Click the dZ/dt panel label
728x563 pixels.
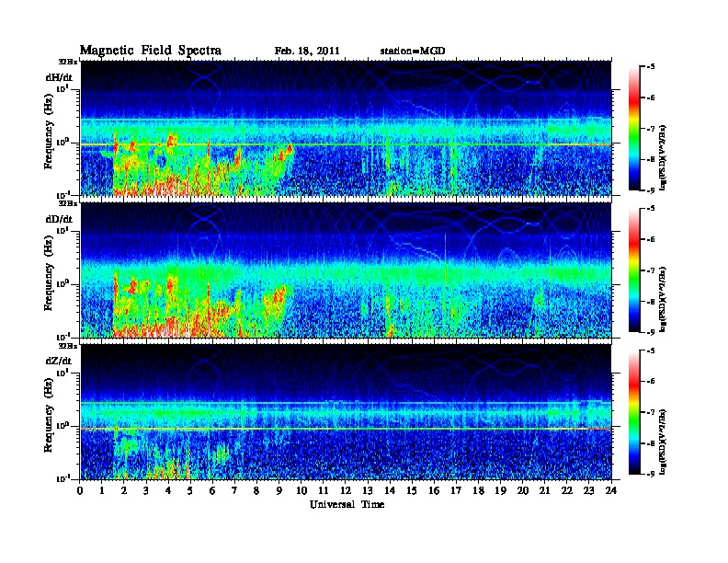point(59,361)
